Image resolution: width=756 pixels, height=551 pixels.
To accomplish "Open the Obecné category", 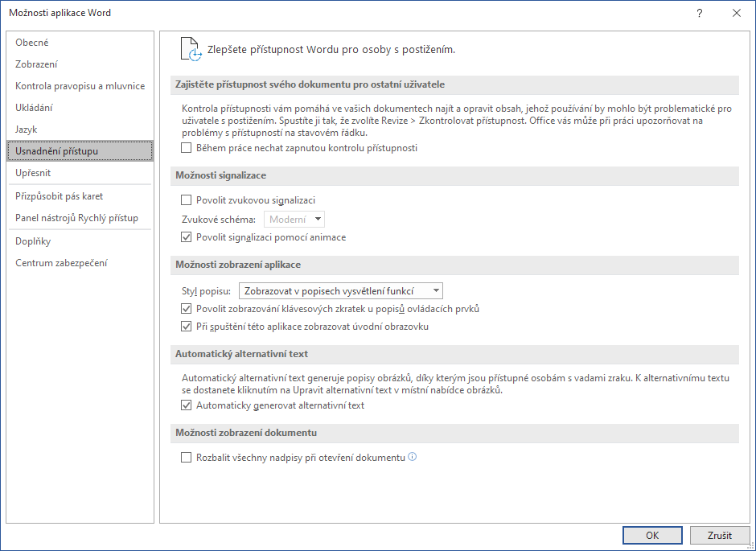I will pos(32,43).
